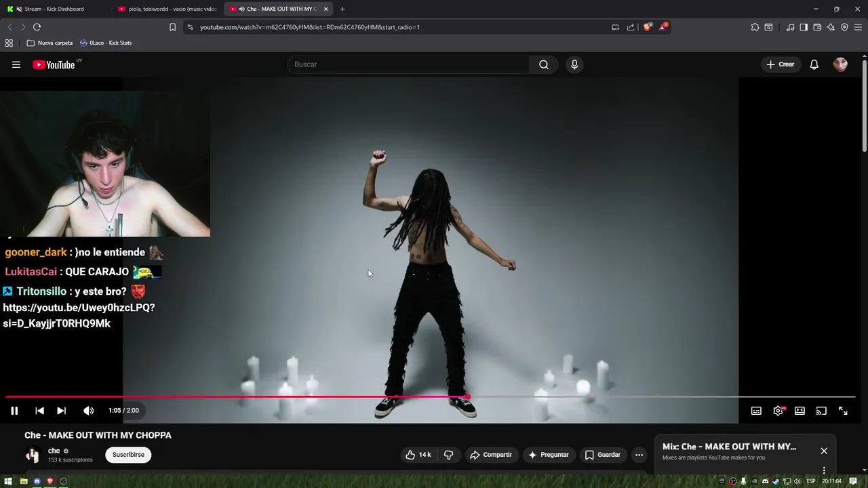The width and height of the screenshot is (868, 488).
Task: Close the Mix playlist panel
Action: pos(824,451)
